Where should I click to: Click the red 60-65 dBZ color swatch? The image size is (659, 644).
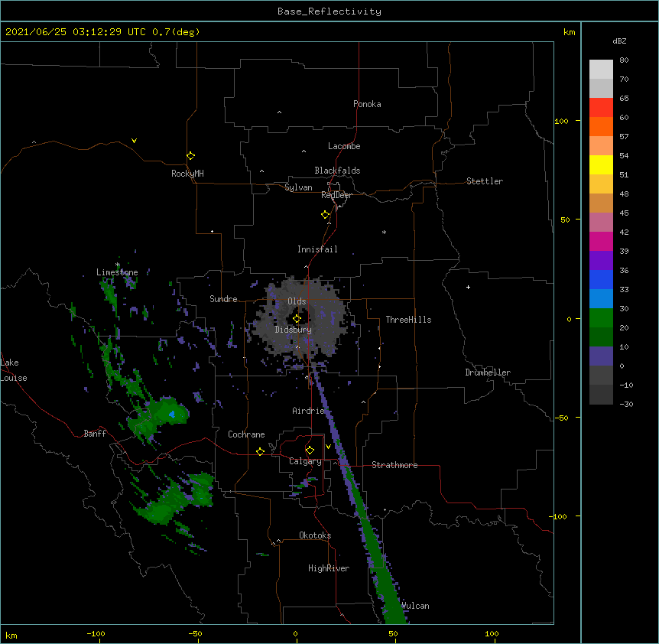pyautogui.click(x=601, y=108)
